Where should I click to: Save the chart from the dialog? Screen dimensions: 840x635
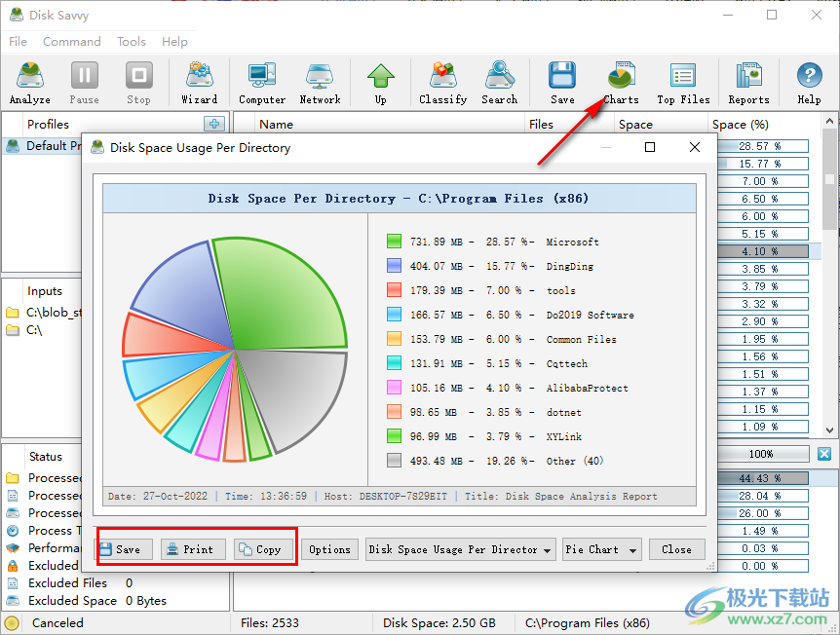(x=124, y=549)
